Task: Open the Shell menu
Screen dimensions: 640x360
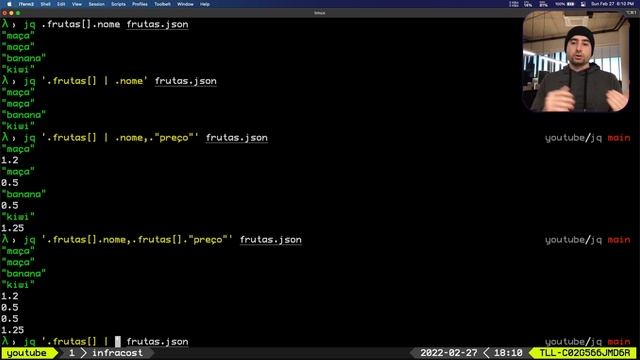Action: point(45,4)
